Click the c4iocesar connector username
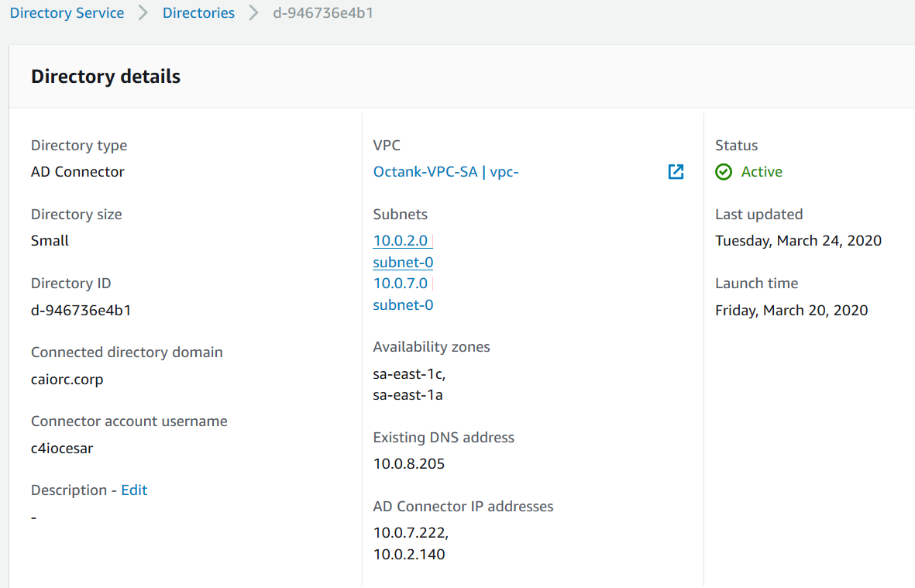Screen dimensions: 915x588 click(62, 449)
